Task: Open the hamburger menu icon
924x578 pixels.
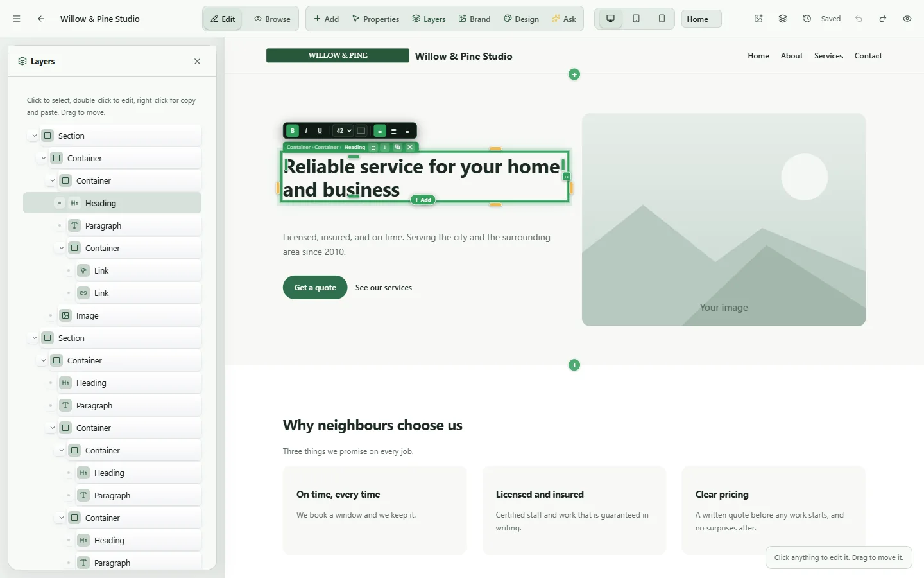Action: [17, 19]
